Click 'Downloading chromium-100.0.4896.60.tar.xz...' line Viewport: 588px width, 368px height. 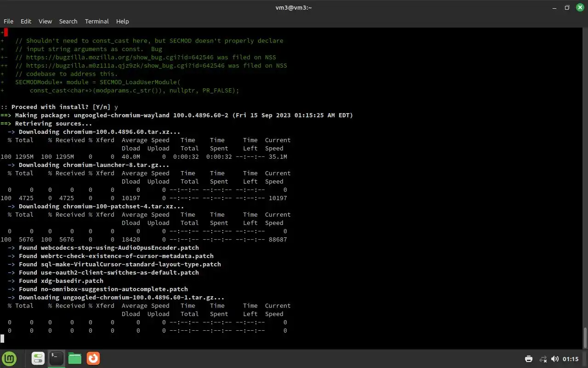(94, 132)
